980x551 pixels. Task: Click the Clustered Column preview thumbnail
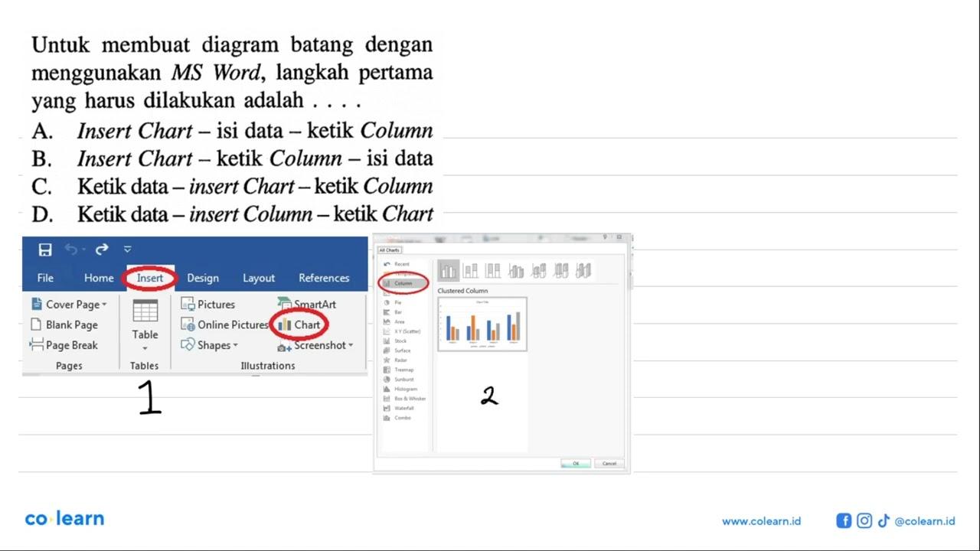pos(482,324)
